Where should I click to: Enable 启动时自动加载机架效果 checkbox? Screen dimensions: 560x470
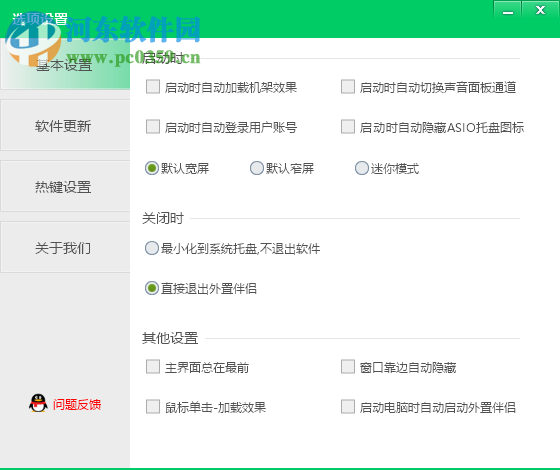point(153,87)
